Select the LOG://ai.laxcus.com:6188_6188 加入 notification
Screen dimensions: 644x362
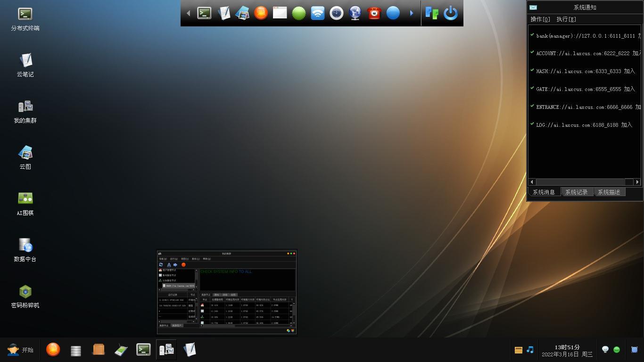coord(585,125)
